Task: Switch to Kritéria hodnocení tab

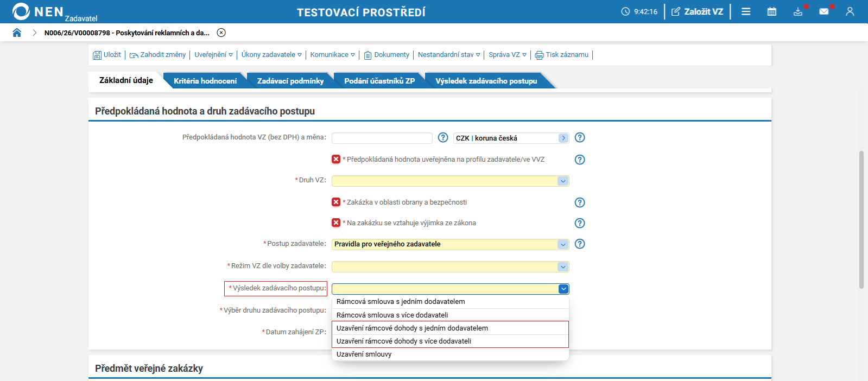Action: (x=205, y=81)
